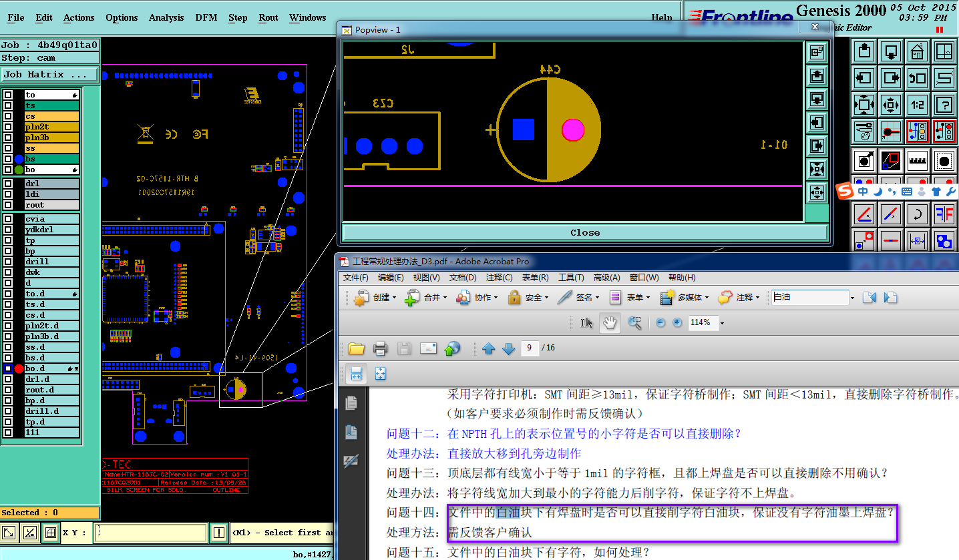This screenshot has height=560, width=959.
Task: Toggle the checkbox for layer drill.d
Action: [x=8, y=411]
